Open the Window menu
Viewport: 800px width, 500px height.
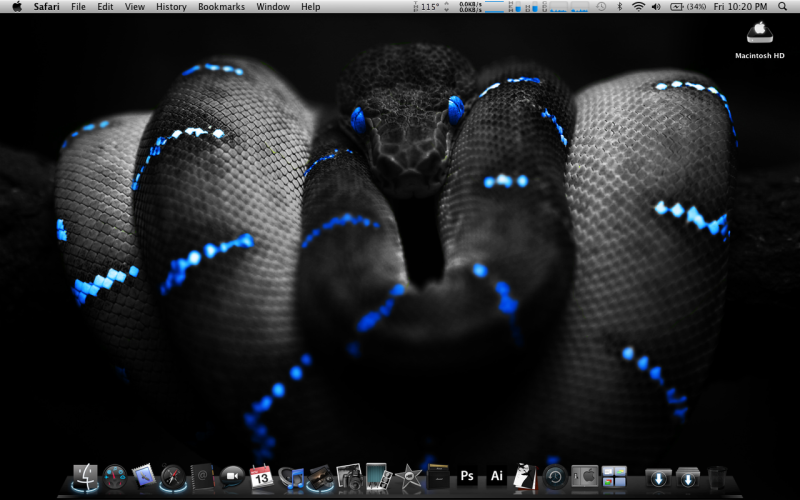pos(273,7)
